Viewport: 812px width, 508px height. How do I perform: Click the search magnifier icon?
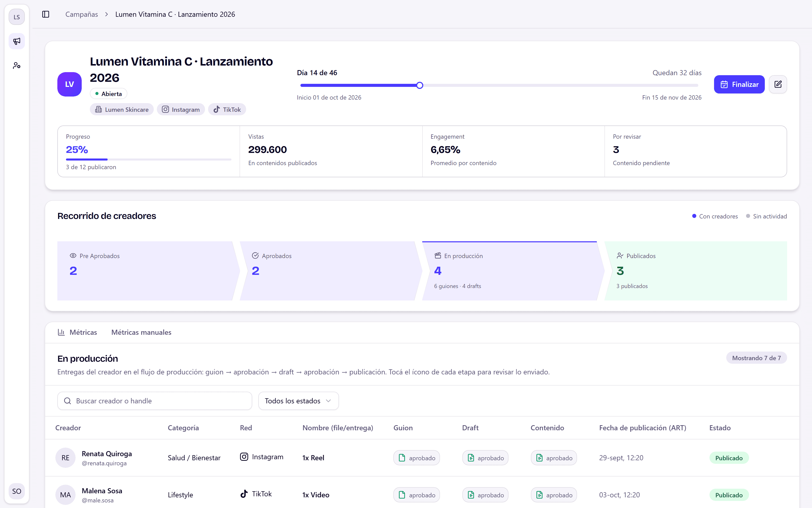tap(67, 401)
